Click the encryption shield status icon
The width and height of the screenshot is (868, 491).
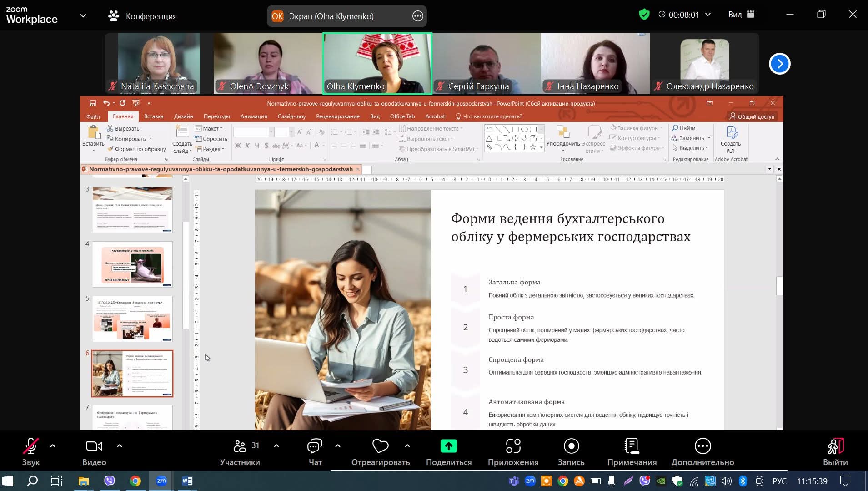tap(644, 15)
